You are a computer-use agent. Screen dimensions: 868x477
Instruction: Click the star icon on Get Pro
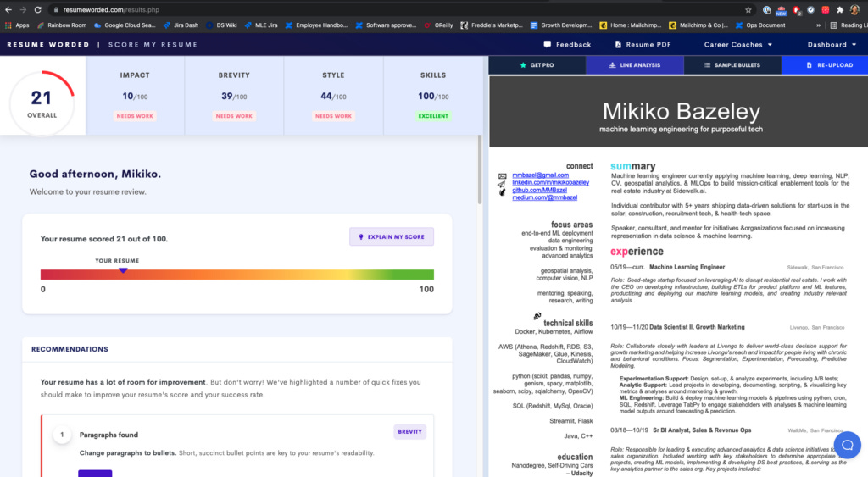pos(523,64)
